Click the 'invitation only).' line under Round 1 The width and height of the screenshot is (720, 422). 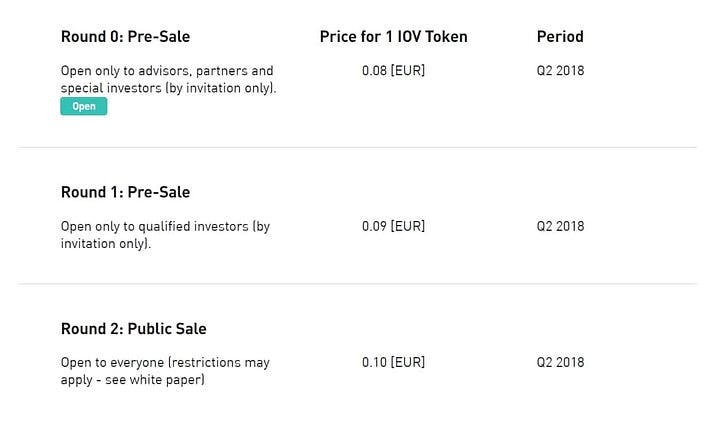106,243
